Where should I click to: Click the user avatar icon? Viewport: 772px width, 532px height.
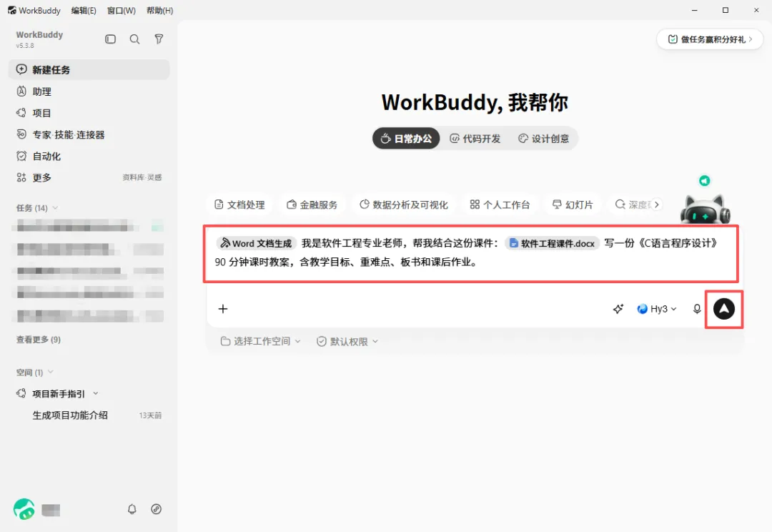[24, 509]
